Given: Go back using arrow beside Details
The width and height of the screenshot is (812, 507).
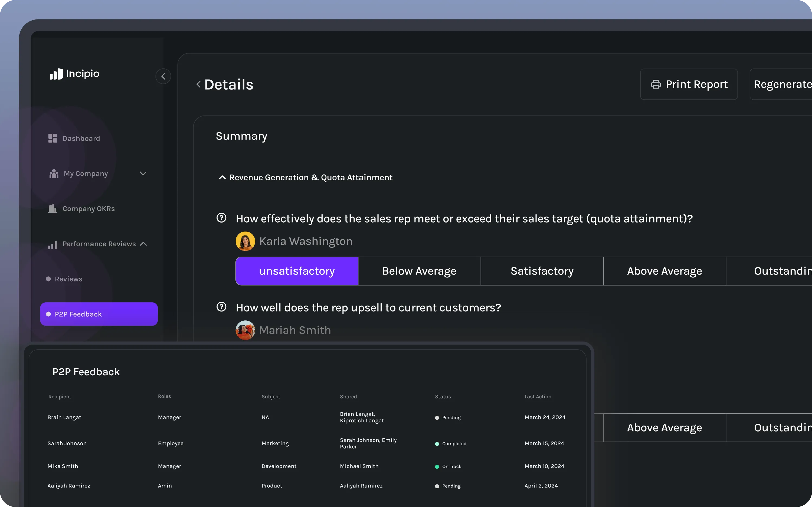Looking at the screenshot, I should coord(199,84).
